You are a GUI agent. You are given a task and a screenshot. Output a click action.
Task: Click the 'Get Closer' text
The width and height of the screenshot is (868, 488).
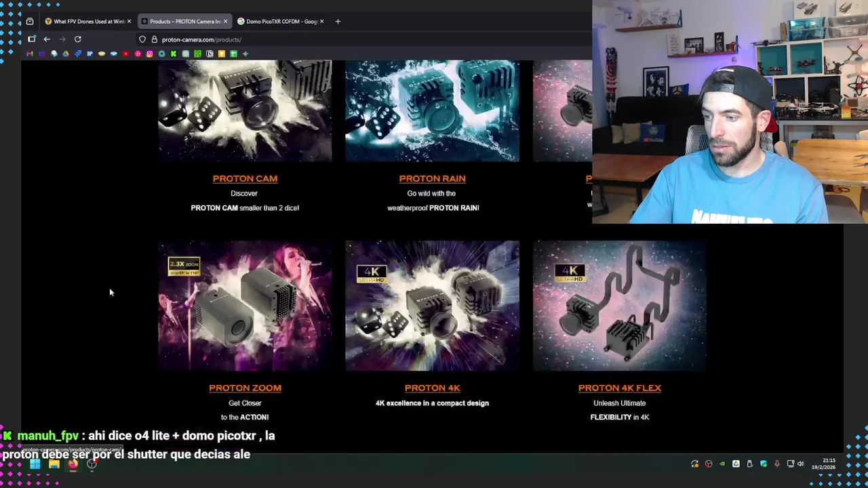(x=245, y=403)
